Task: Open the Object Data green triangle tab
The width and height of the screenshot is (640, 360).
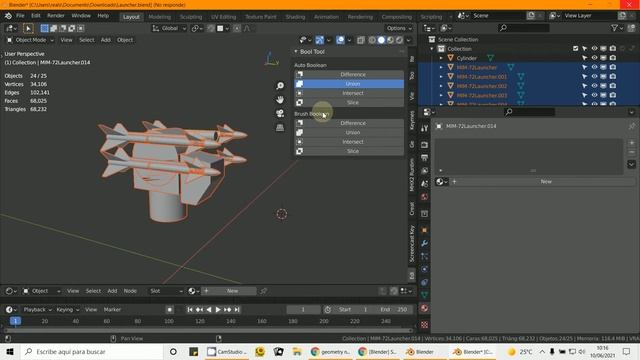Action: pyautogui.click(x=424, y=295)
